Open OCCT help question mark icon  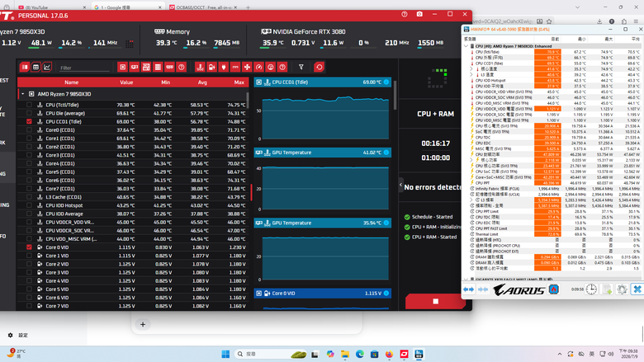[405, 14]
